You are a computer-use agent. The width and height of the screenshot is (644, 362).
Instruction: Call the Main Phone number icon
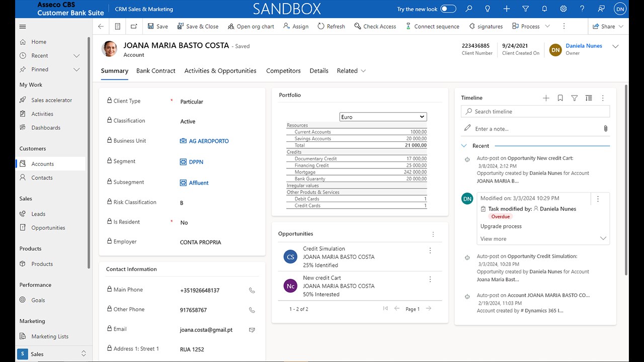(x=252, y=290)
